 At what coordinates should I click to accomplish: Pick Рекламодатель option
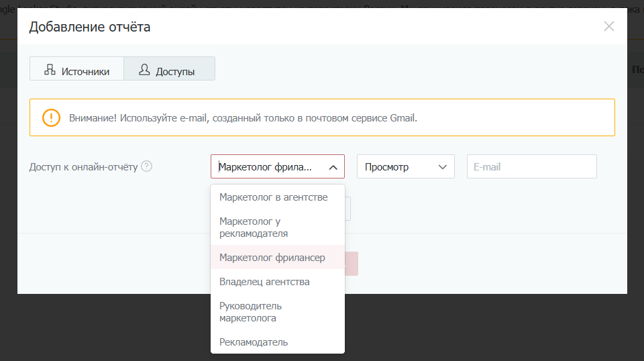[x=278, y=342]
